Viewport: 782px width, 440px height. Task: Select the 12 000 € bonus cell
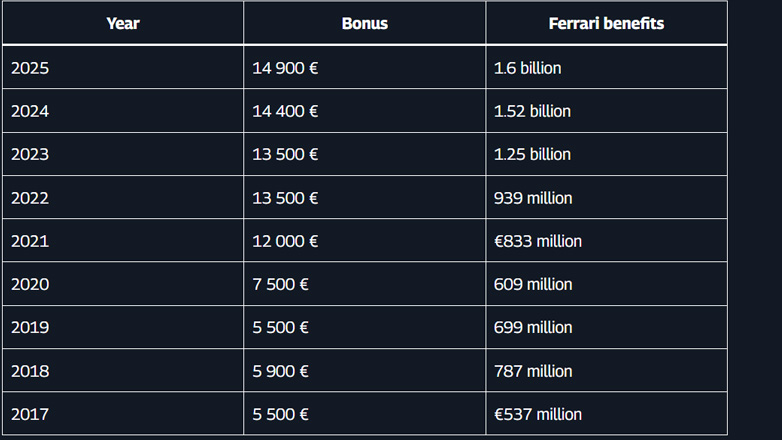click(285, 241)
